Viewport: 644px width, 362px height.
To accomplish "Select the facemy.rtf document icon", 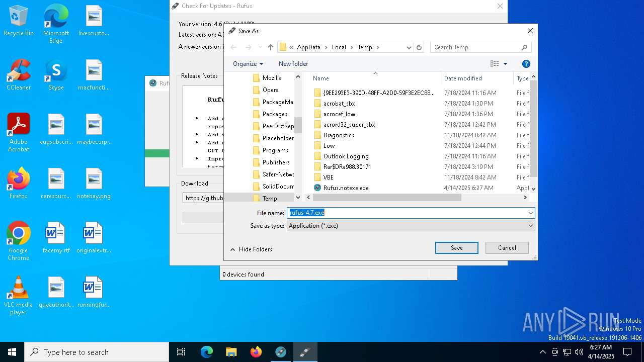I will pyautogui.click(x=56, y=238).
